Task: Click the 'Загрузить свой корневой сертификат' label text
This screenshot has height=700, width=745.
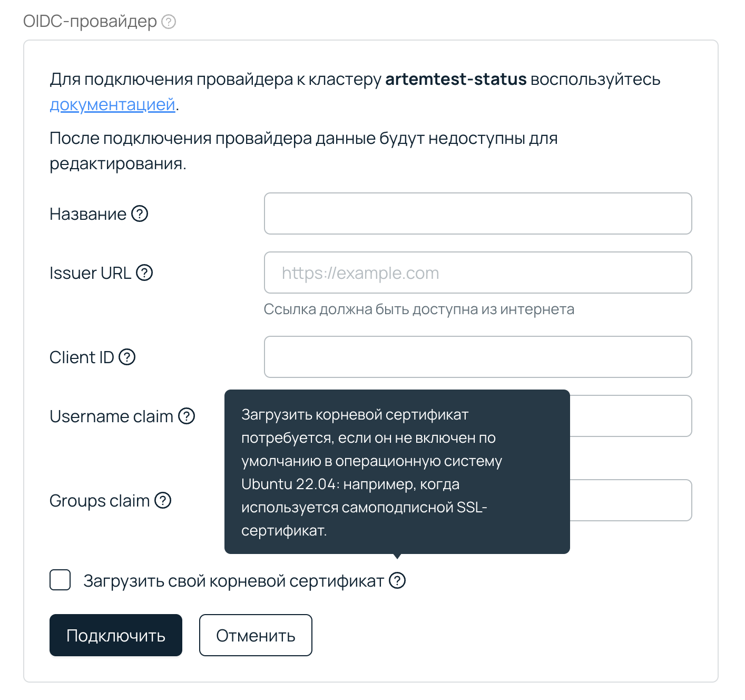Action: pos(233,581)
